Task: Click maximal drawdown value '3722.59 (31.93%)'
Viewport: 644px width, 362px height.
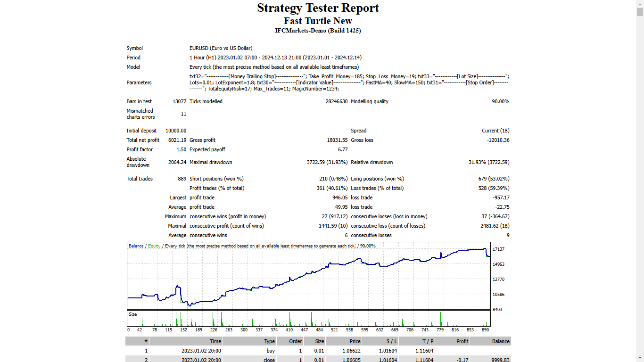Action: pyautogui.click(x=327, y=162)
